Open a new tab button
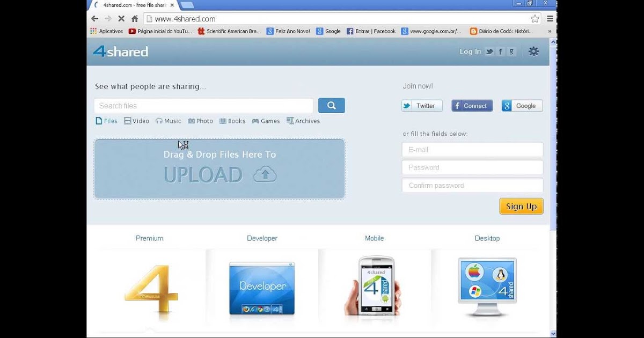Screen dimensions: 644x338 [187, 5]
